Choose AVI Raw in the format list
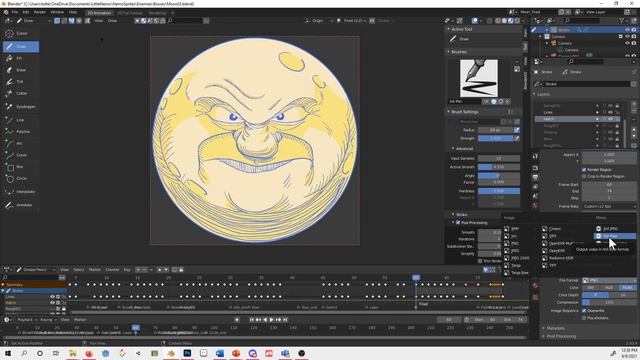Image resolution: width=640 pixels, height=360 pixels. point(615,236)
